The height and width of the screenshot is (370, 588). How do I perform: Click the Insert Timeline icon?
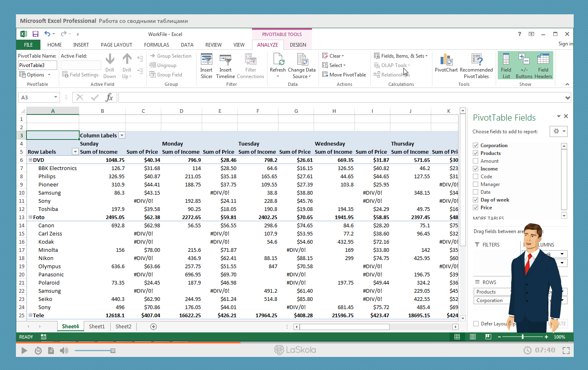coord(225,61)
